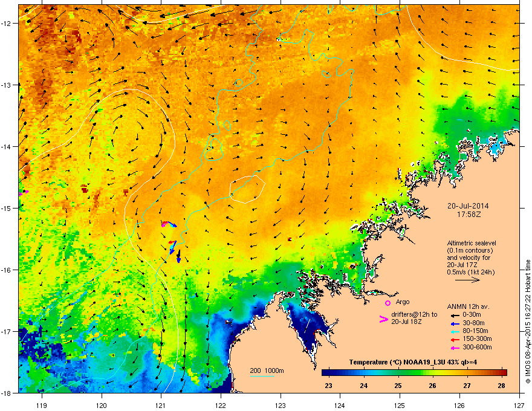The width and height of the screenshot is (532, 411).
Task: Click the '150-300m' depth label
Action: (478, 338)
